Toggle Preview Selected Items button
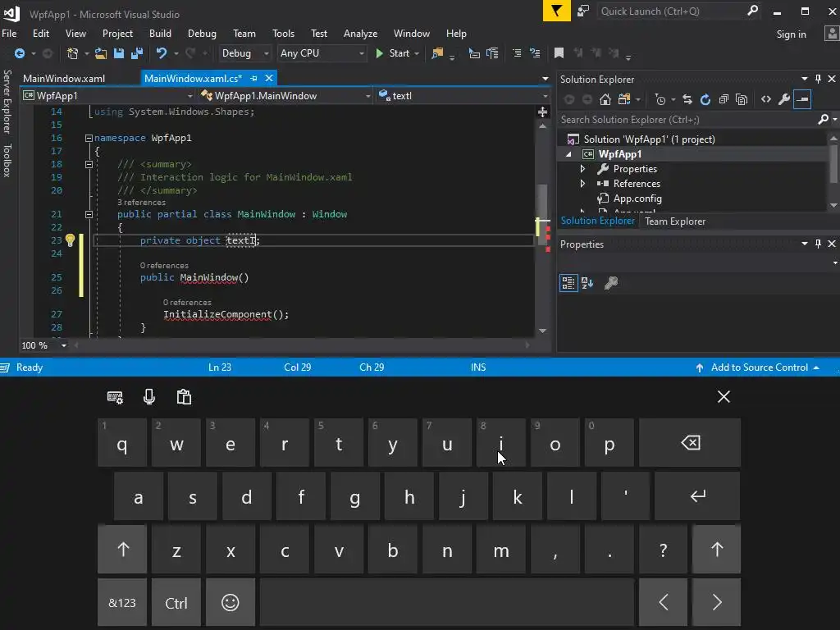The image size is (840, 630). (802, 99)
